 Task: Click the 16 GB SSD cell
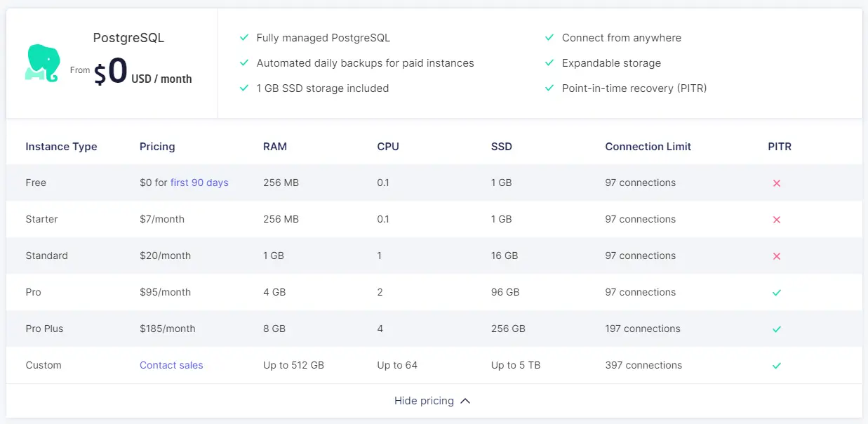tap(505, 256)
